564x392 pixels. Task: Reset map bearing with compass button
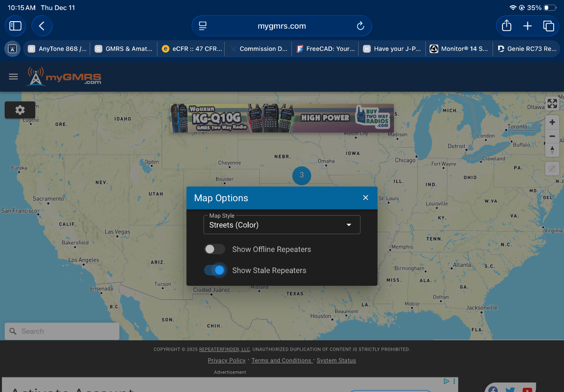552,150
